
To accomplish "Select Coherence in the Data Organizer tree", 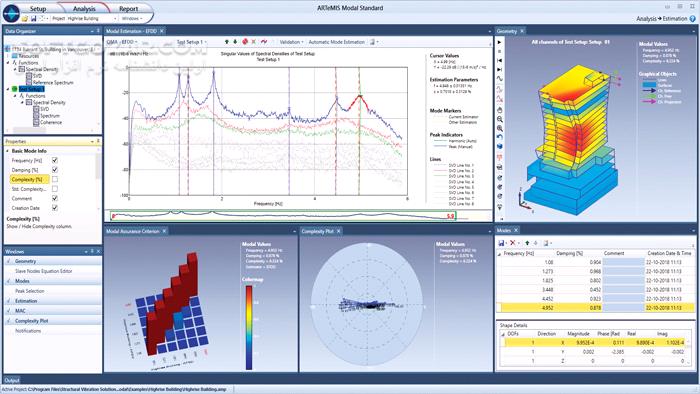I will click(x=51, y=122).
